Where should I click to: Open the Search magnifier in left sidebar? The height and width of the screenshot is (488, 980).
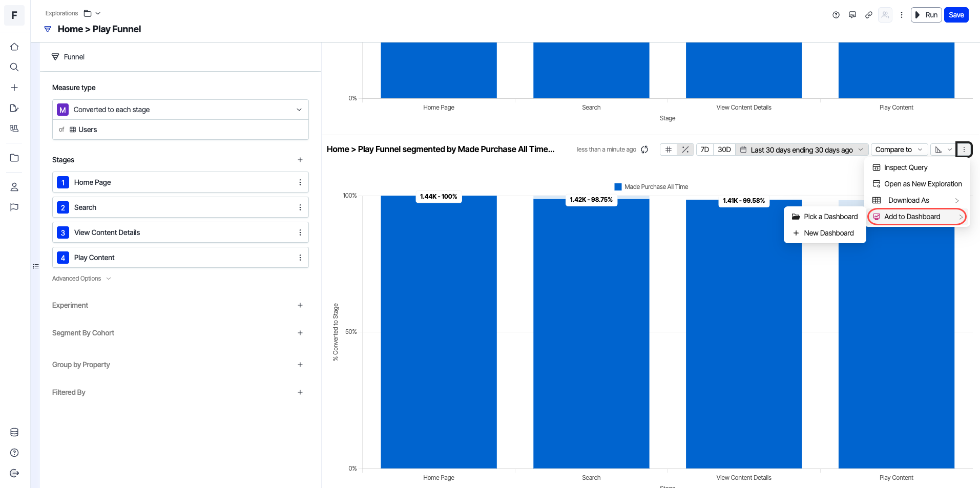[14, 67]
